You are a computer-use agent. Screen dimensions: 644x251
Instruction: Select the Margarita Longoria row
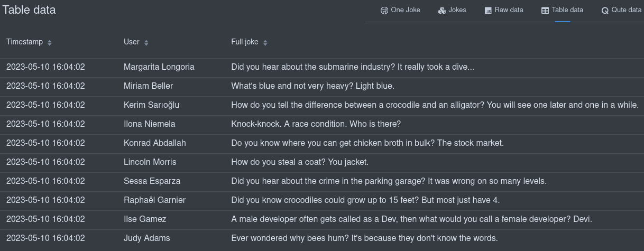tap(322, 67)
